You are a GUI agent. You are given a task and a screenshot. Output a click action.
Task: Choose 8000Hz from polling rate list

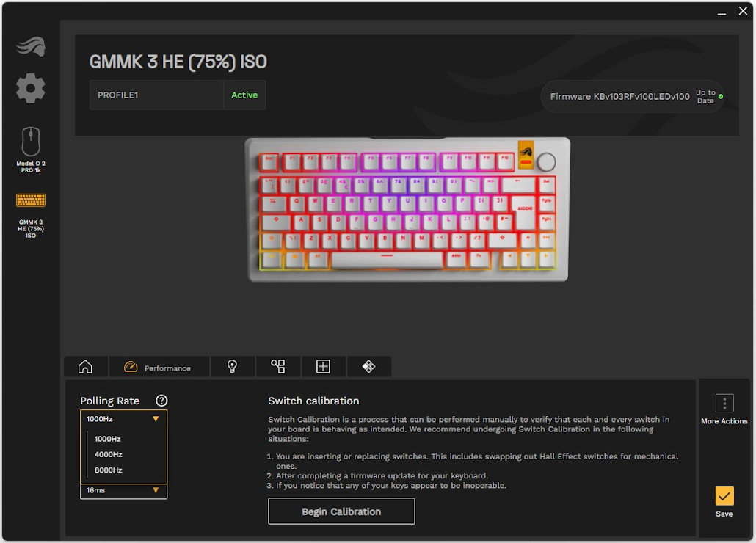[x=109, y=470]
